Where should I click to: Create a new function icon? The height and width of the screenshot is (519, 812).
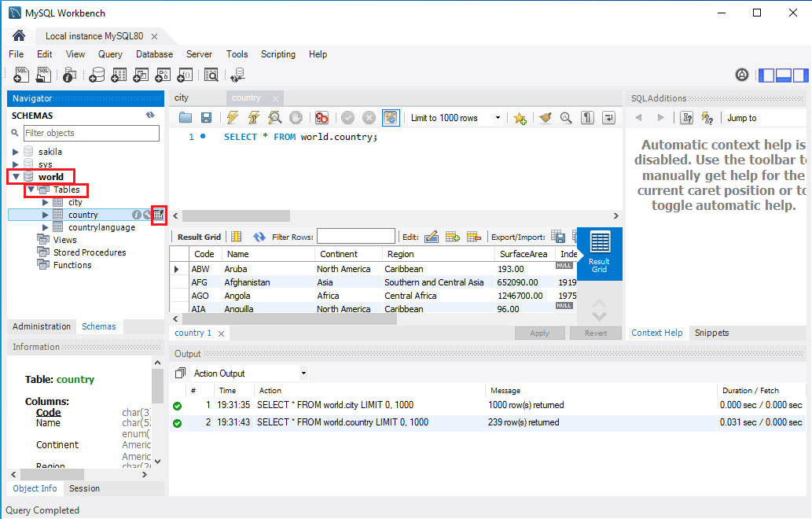pyautogui.click(x=185, y=75)
